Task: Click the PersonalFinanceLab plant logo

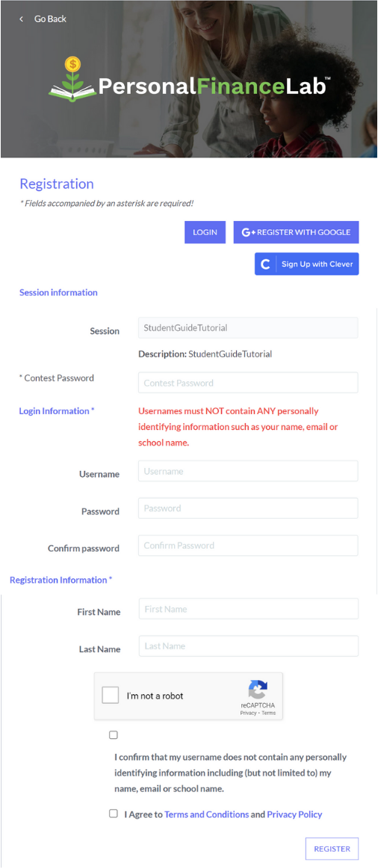Action: [x=72, y=78]
